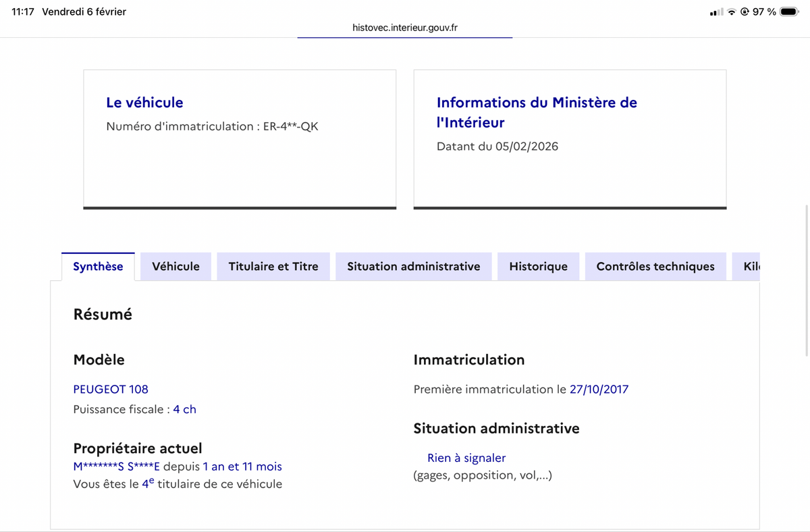The width and height of the screenshot is (810, 532).
Task: Click the (gages, opposition, vol,...) note
Action: [483, 475]
